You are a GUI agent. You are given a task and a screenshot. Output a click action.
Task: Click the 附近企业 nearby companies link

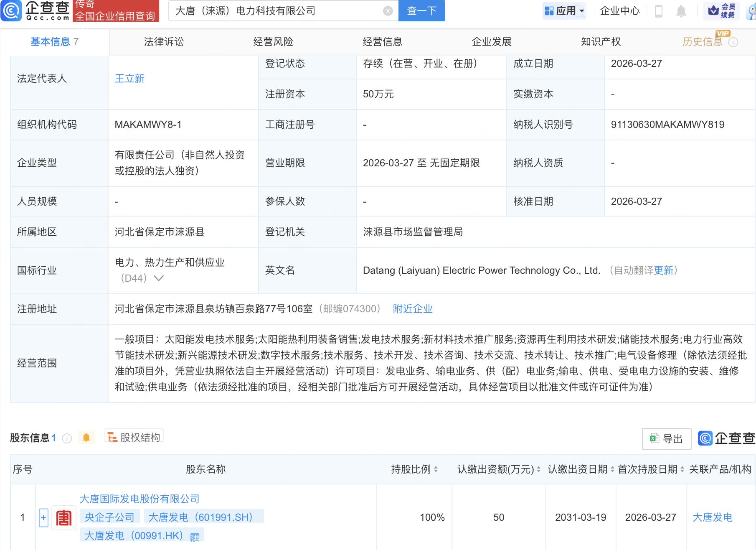(x=412, y=308)
